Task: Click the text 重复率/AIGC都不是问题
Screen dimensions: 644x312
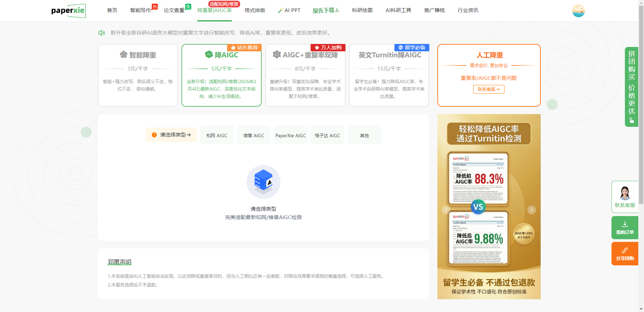Action: point(489,78)
